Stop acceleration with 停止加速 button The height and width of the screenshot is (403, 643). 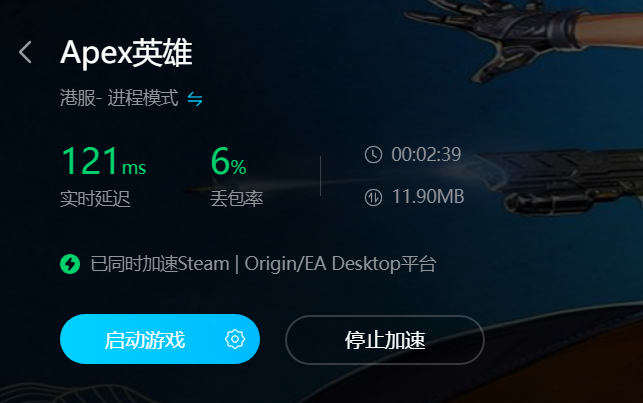385,340
